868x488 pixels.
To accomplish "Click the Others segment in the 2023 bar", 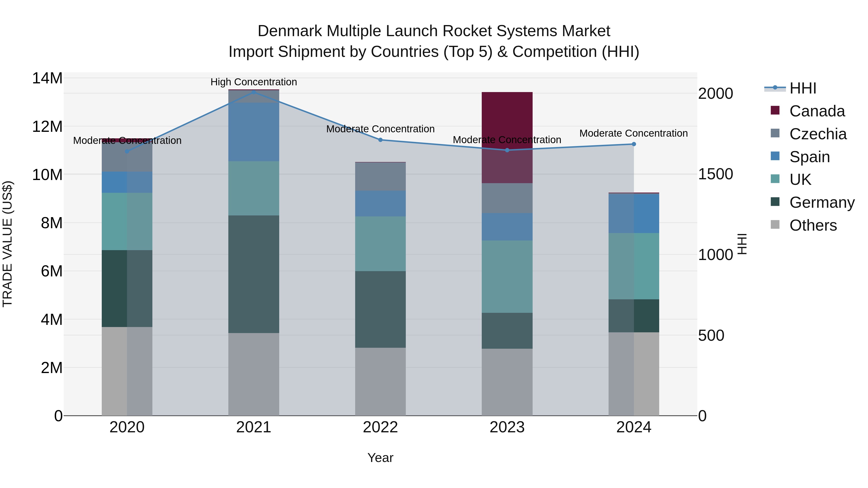I will (x=507, y=382).
